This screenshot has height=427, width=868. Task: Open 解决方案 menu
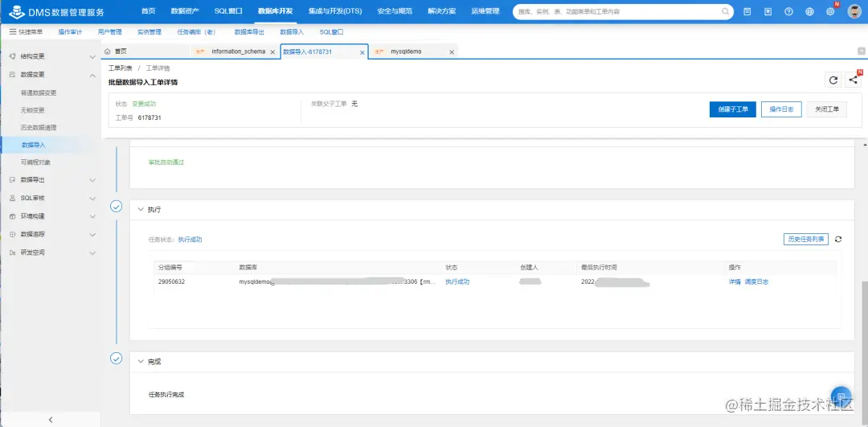click(442, 11)
